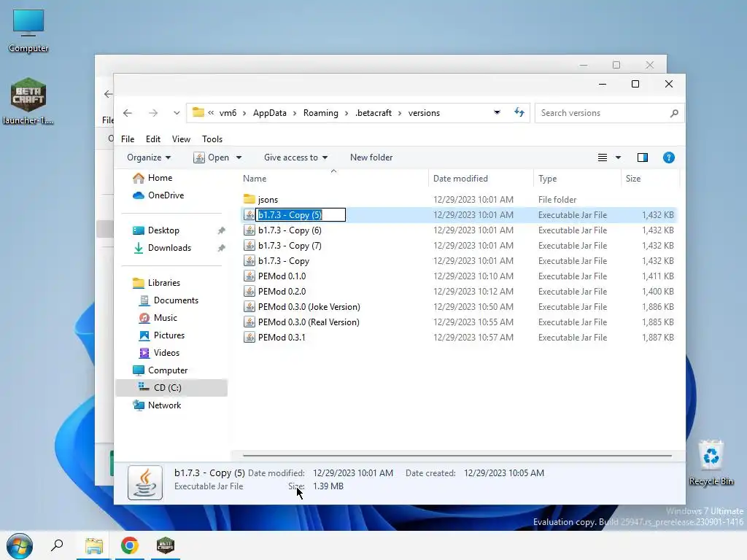Expand the address bar history dropdown
The image size is (747, 560).
coord(497,112)
